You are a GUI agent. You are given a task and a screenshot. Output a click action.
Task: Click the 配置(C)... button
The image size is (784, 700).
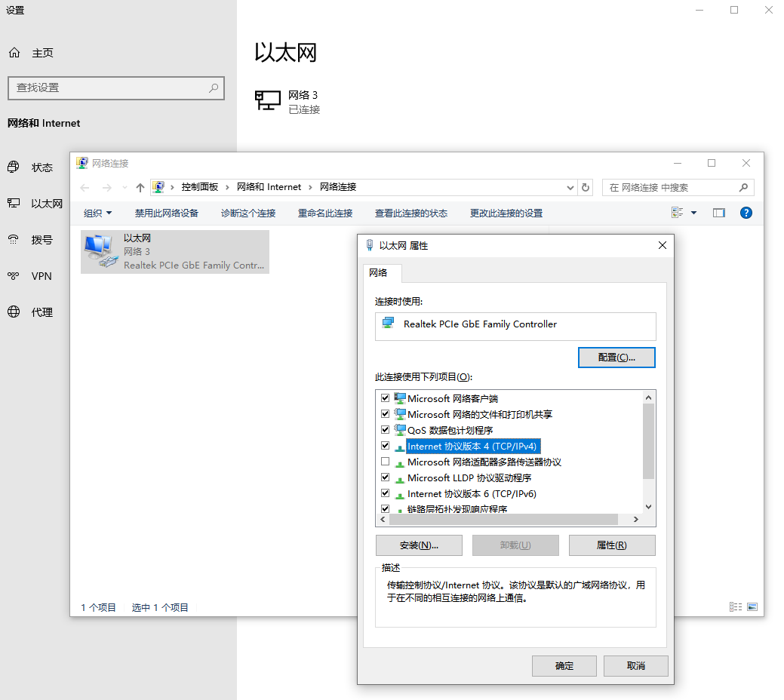[x=616, y=358]
